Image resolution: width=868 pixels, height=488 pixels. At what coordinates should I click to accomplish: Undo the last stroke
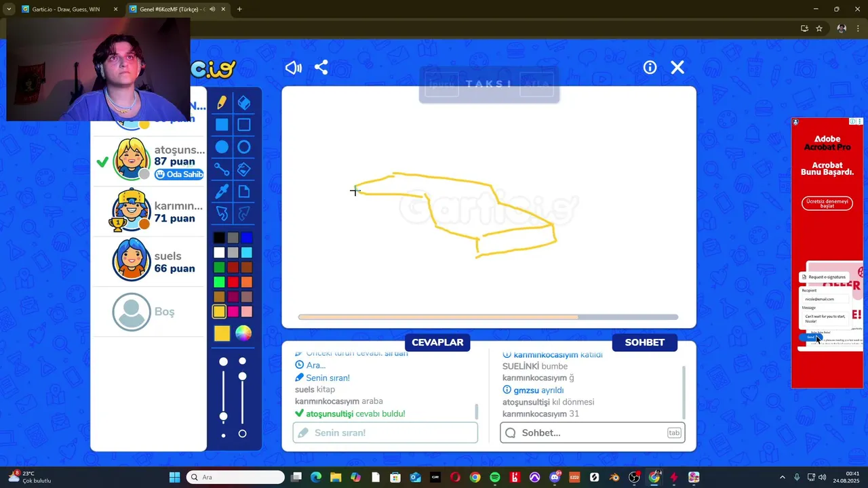pos(222,214)
